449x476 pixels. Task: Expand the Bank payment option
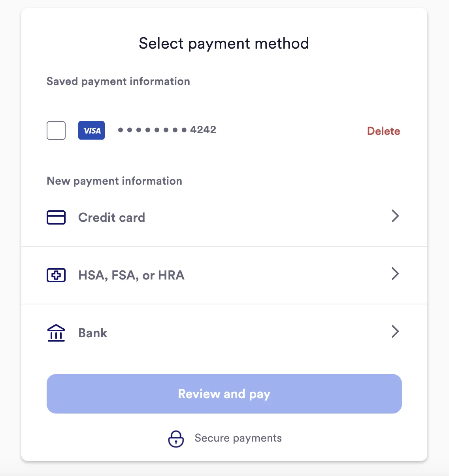point(224,333)
